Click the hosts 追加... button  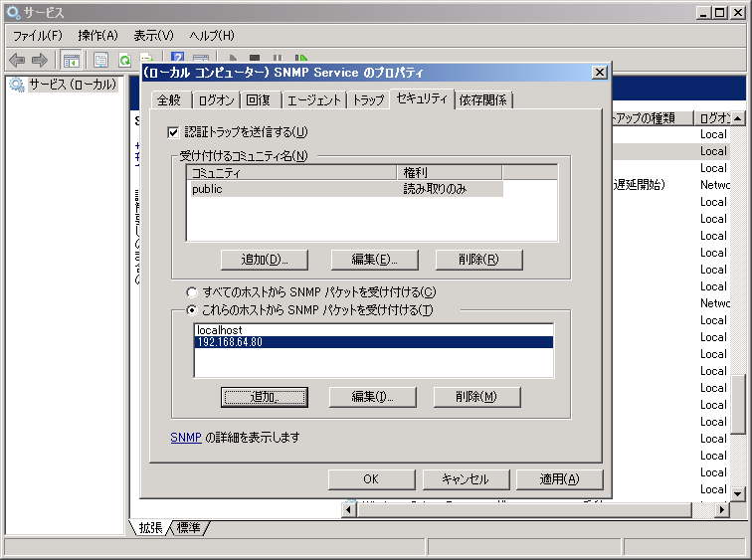[265, 397]
